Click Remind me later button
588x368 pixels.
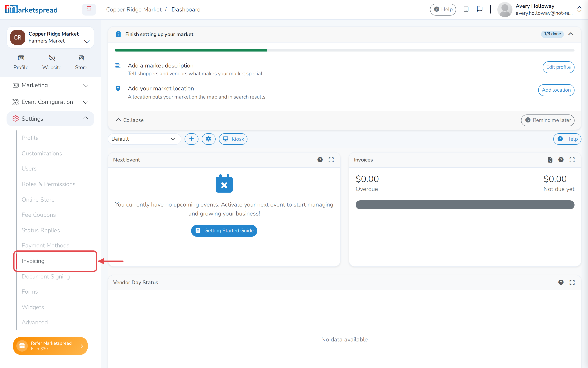pyautogui.click(x=548, y=120)
